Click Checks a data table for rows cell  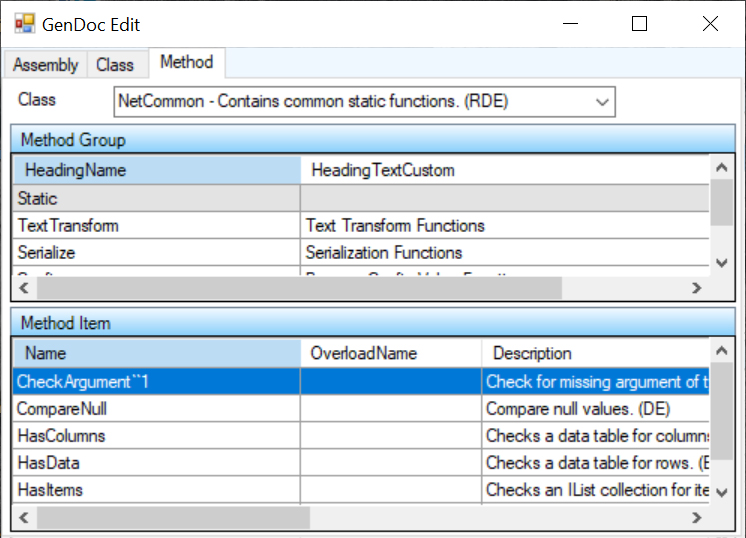tap(596, 463)
